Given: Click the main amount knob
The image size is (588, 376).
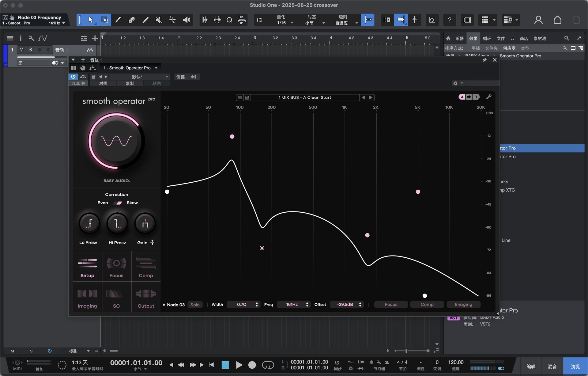Looking at the screenshot, I should point(116,141).
